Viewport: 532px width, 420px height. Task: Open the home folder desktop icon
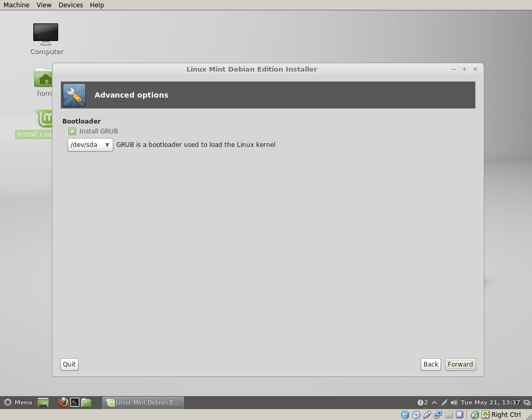[x=43, y=79]
